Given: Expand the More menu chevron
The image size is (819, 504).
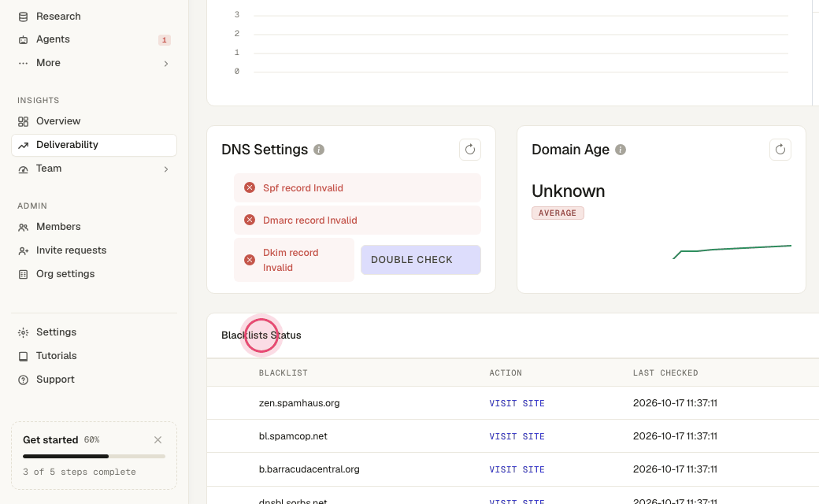Looking at the screenshot, I should pyautogui.click(x=166, y=64).
